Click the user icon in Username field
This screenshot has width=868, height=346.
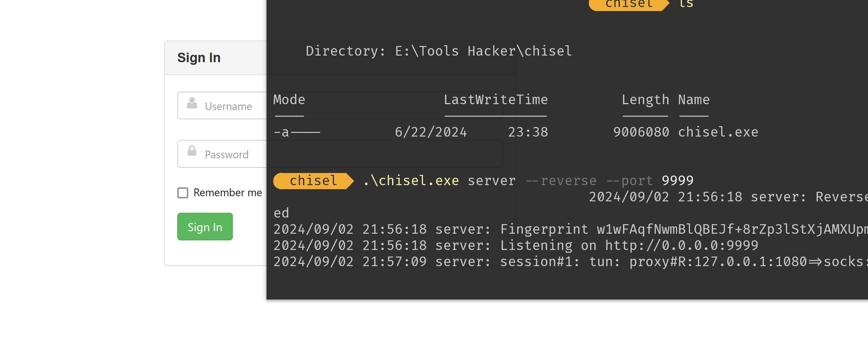point(192,103)
